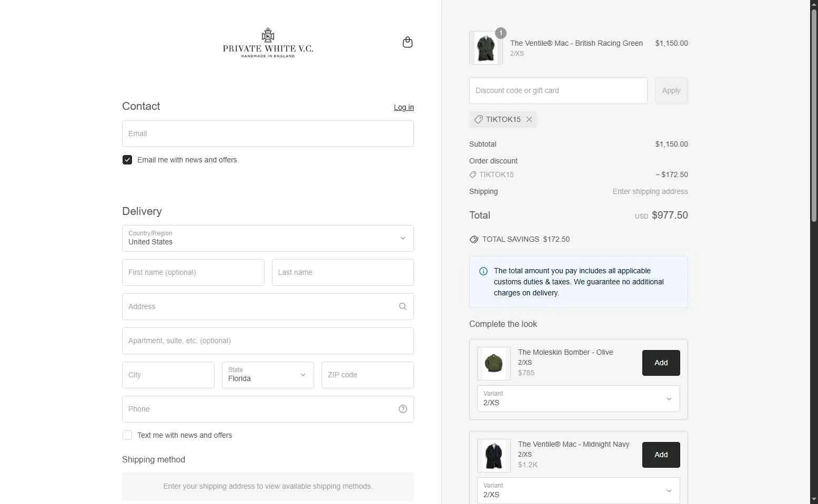Click the City input field
This screenshot has height=504, width=818.
click(x=168, y=375)
